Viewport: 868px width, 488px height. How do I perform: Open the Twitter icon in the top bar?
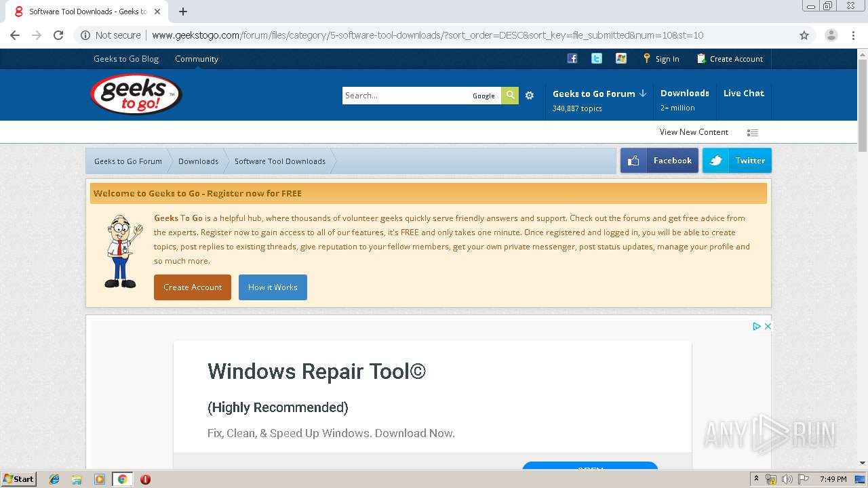[x=597, y=58]
